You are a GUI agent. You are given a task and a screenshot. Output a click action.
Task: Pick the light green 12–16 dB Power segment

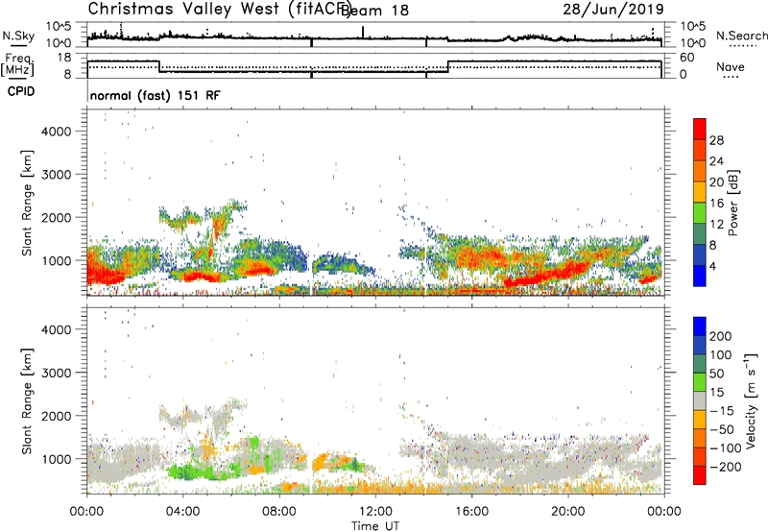coord(700,213)
